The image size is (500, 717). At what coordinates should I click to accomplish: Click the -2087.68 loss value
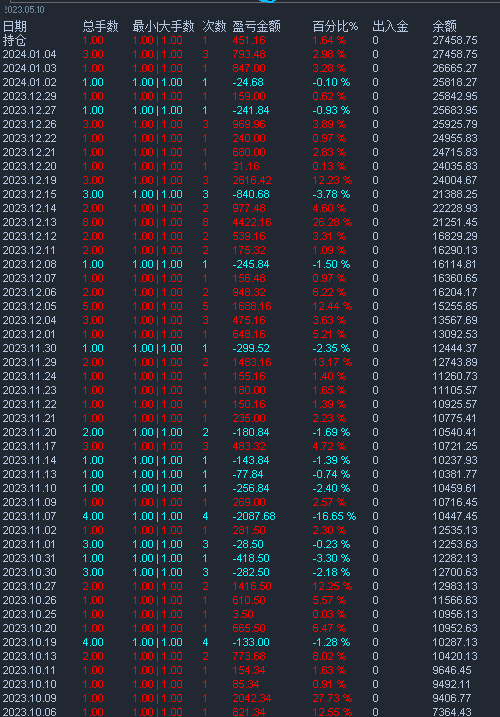tap(253, 516)
